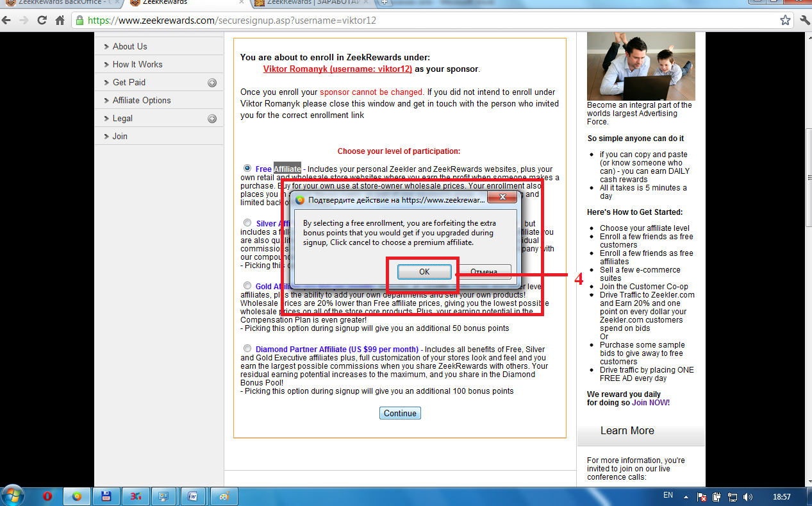Open the floppy-disk app in taskbar
812x506 pixels.
(106, 496)
